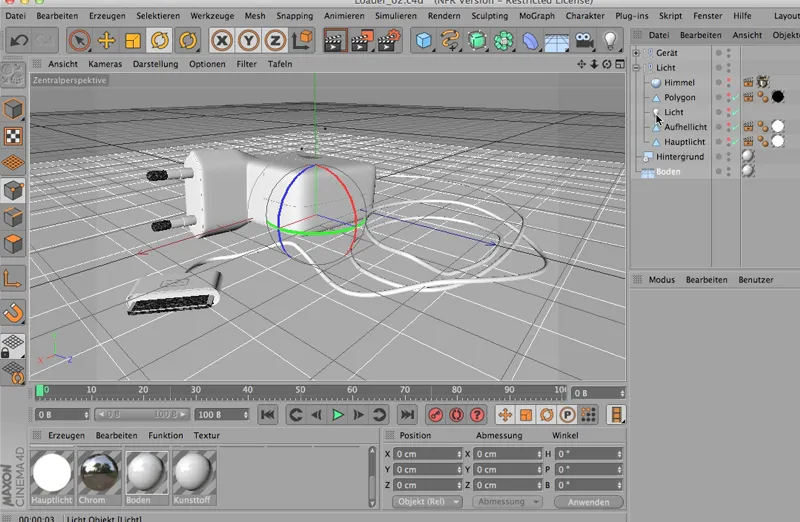Open the attribute manager Modus menu
The height and width of the screenshot is (522, 800).
662,280
